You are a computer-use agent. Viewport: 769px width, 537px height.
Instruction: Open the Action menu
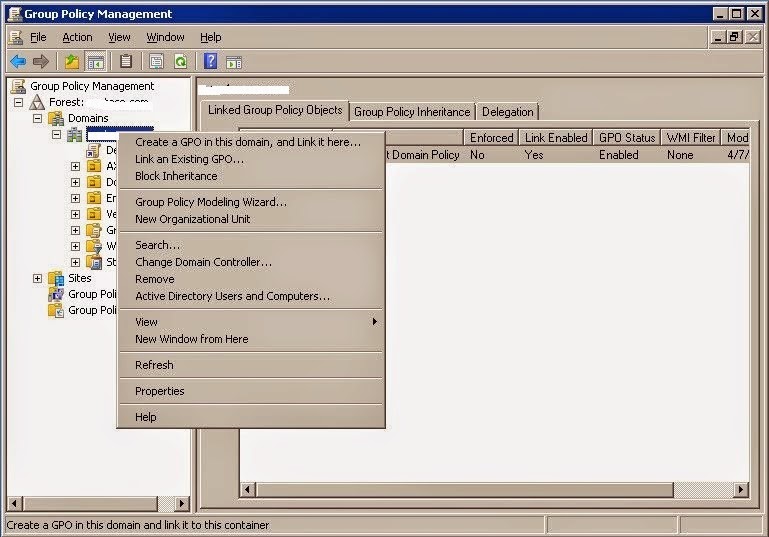coord(77,37)
